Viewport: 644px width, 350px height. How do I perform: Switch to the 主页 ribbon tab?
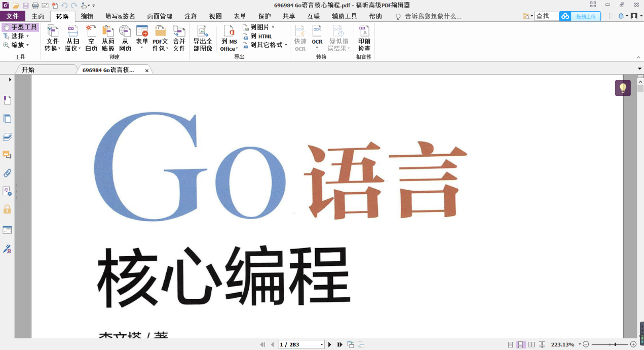[x=37, y=16]
